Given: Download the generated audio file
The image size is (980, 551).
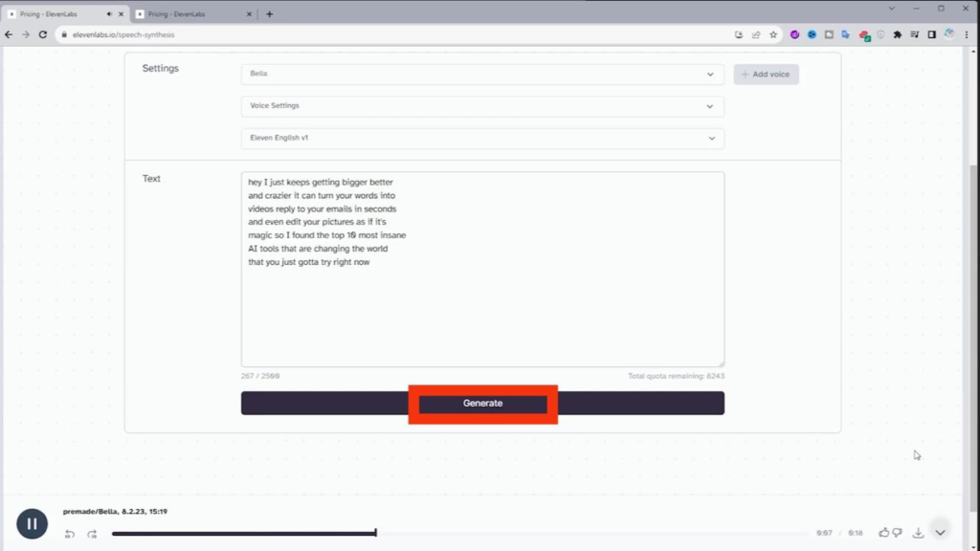Looking at the screenshot, I should (918, 533).
